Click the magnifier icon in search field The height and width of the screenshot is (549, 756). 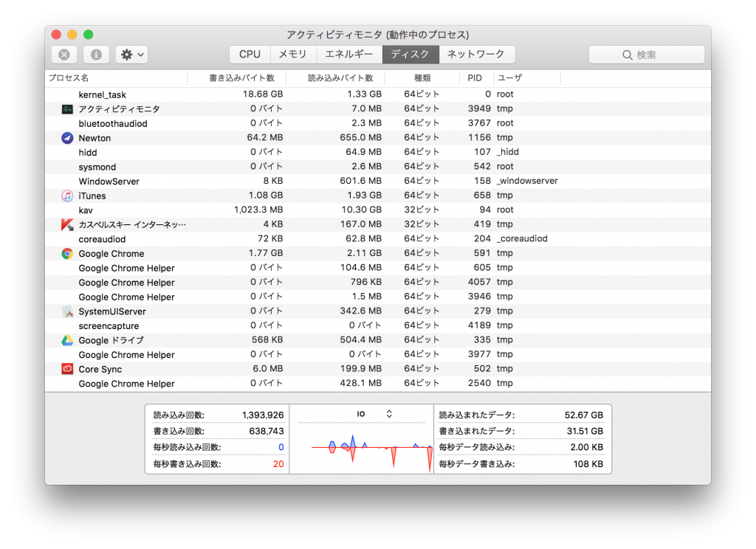(628, 55)
